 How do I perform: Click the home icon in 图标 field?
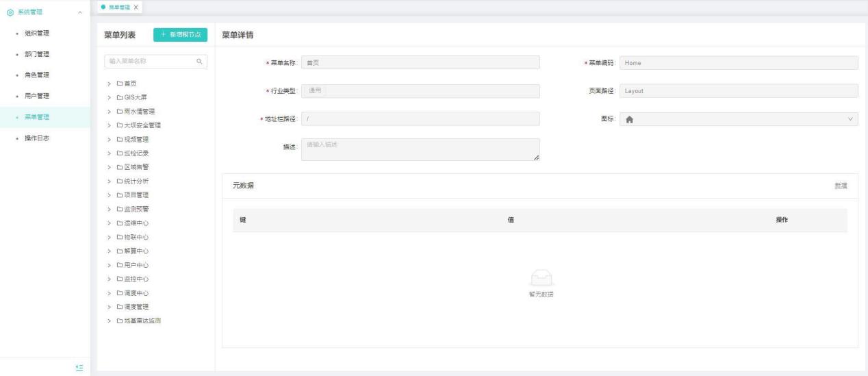point(630,118)
